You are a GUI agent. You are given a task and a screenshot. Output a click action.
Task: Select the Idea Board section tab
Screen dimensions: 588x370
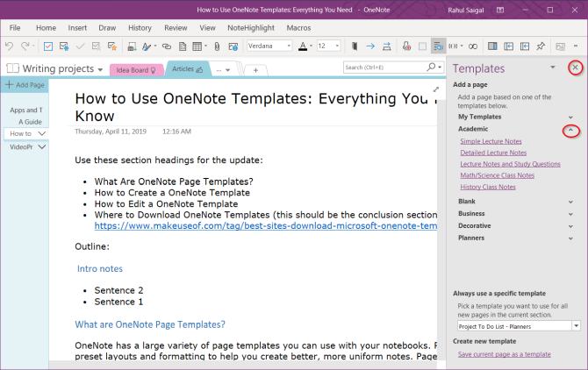pos(136,70)
